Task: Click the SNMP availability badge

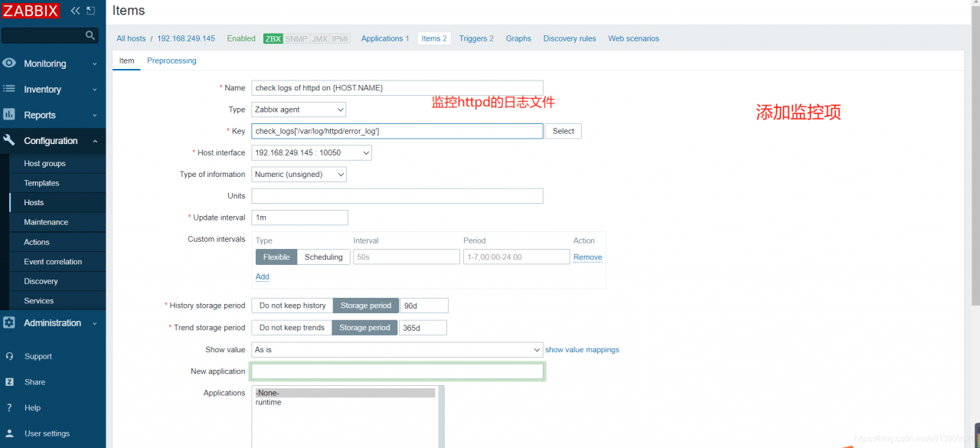Action: 296,38
